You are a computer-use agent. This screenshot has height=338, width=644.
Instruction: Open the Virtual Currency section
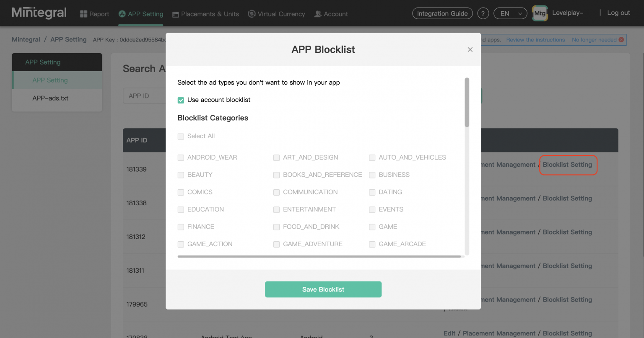click(x=252, y=13)
